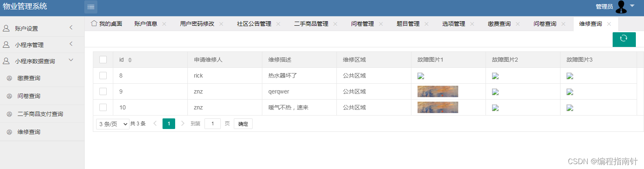This screenshot has width=644, height=169.
Task: Go to next page arrow in pagination
Action: (182, 123)
